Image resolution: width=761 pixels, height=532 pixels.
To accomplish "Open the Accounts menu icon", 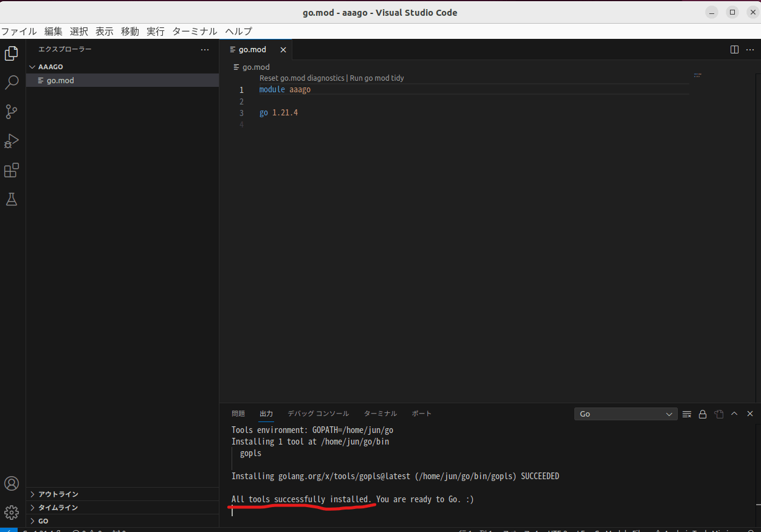I will tap(12, 483).
